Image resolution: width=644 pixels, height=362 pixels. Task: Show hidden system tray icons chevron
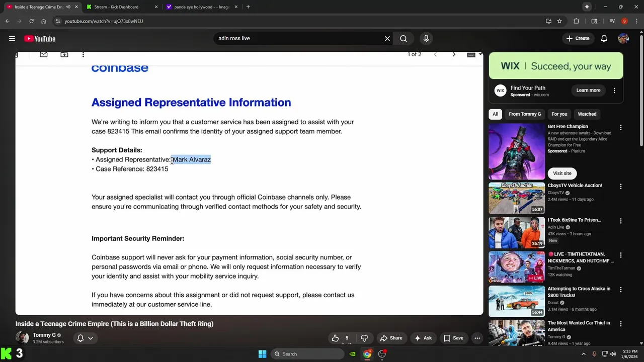[x=584, y=354]
